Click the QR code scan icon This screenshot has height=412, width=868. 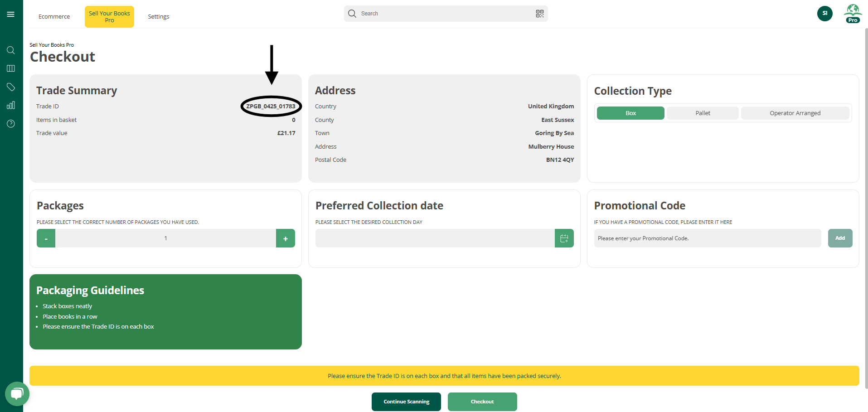[x=539, y=14]
